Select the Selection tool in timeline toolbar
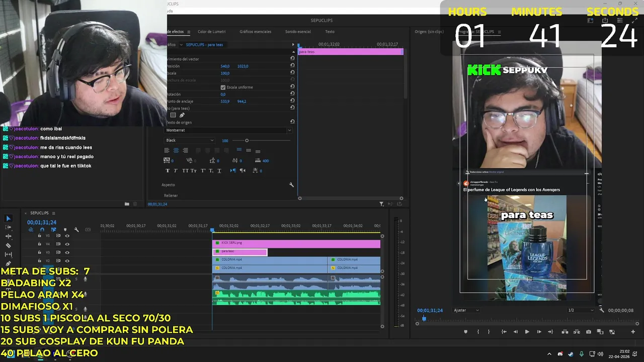 click(x=8, y=218)
